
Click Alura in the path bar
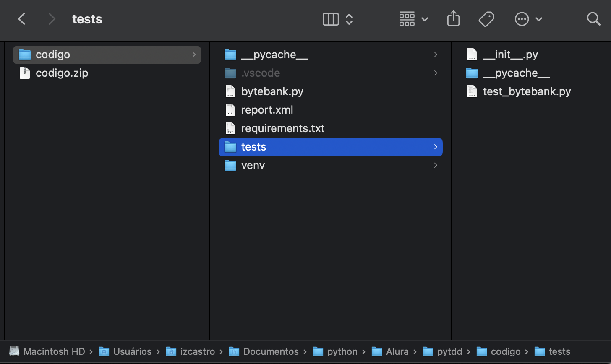tap(397, 351)
